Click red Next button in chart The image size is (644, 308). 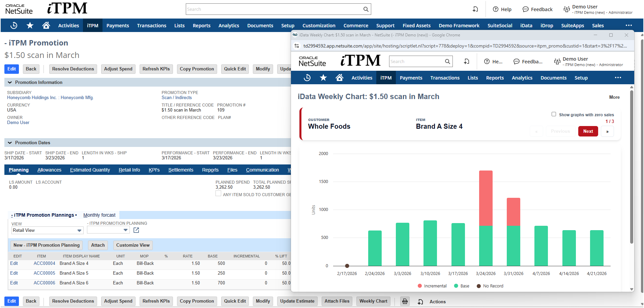coord(588,131)
